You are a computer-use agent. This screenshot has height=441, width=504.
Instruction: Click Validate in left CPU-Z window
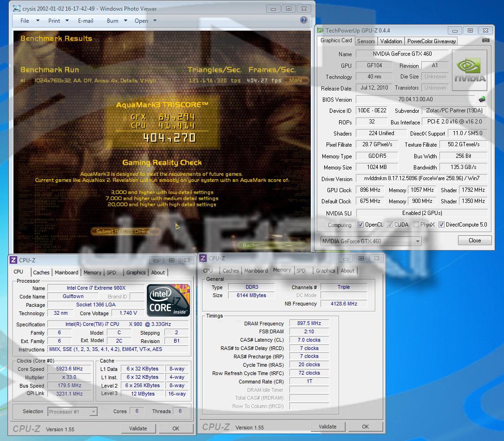point(138,428)
